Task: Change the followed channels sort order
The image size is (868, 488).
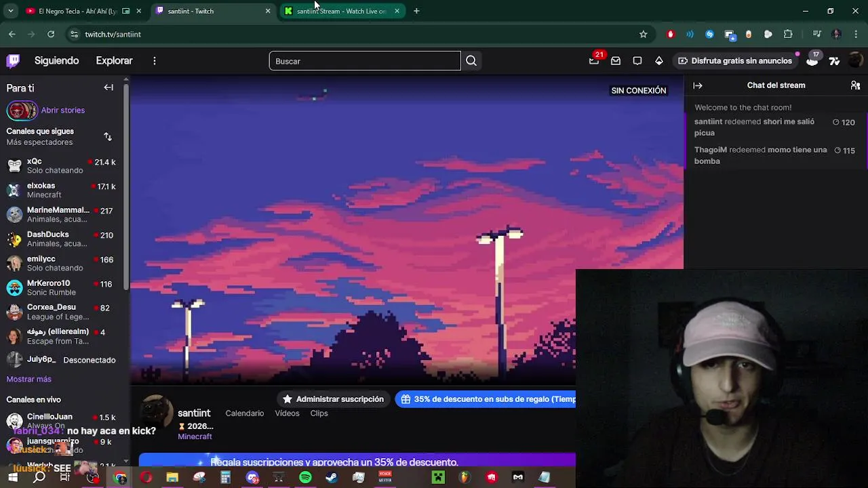Action: pos(108,137)
